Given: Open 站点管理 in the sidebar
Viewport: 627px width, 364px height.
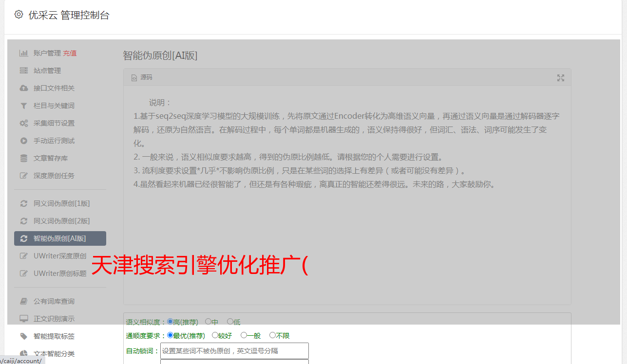Looking at the screenshot, I should [x=47, y=71].
